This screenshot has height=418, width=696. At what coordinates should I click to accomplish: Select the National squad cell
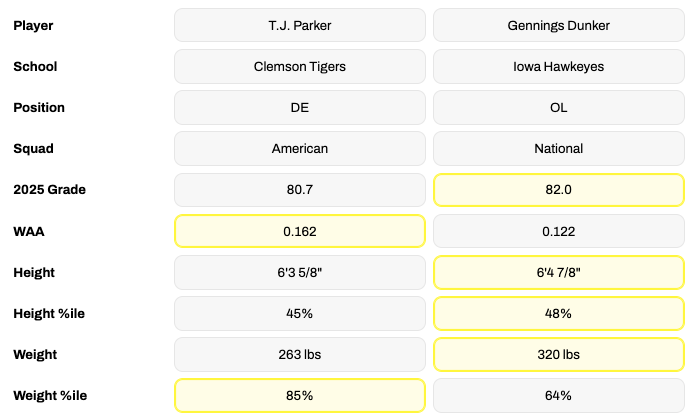click(x=558, y=148)
